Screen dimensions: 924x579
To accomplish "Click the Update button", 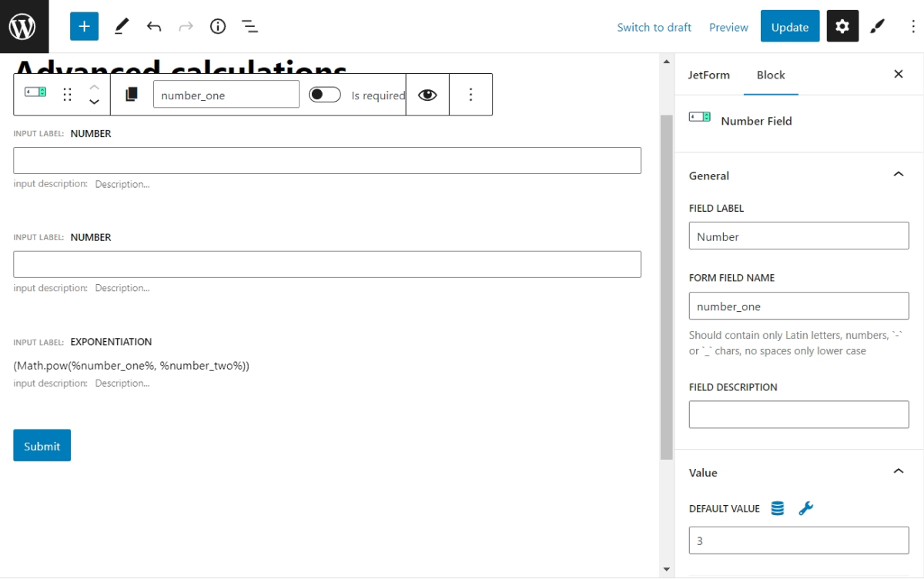I will click(x=789, y=25).
